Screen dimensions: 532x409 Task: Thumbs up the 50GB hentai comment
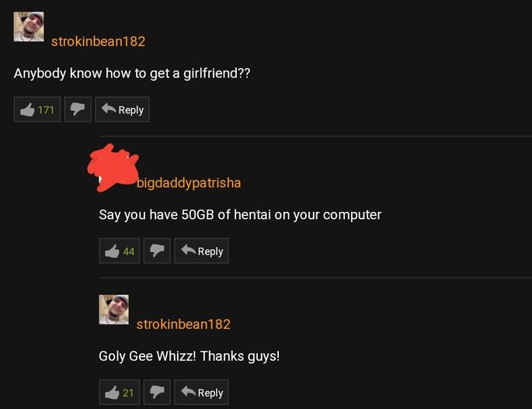point(120,251)
